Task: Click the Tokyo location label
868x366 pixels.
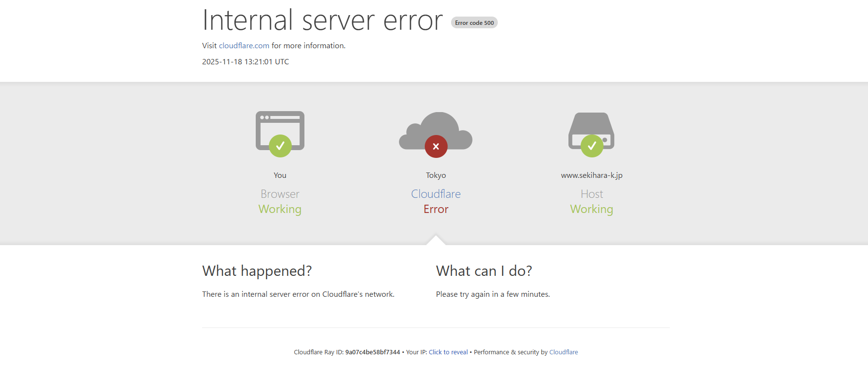Action: [x=436, y=175]
